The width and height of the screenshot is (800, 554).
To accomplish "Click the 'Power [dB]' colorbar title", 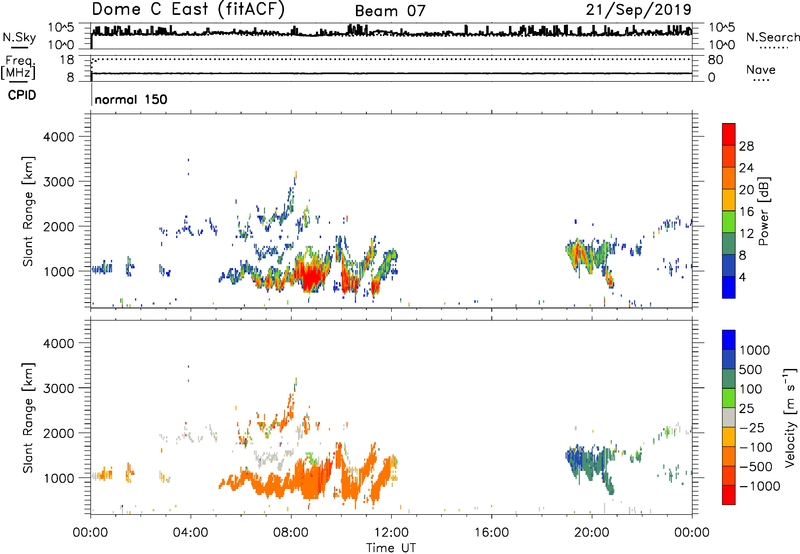I will point(763,211).
